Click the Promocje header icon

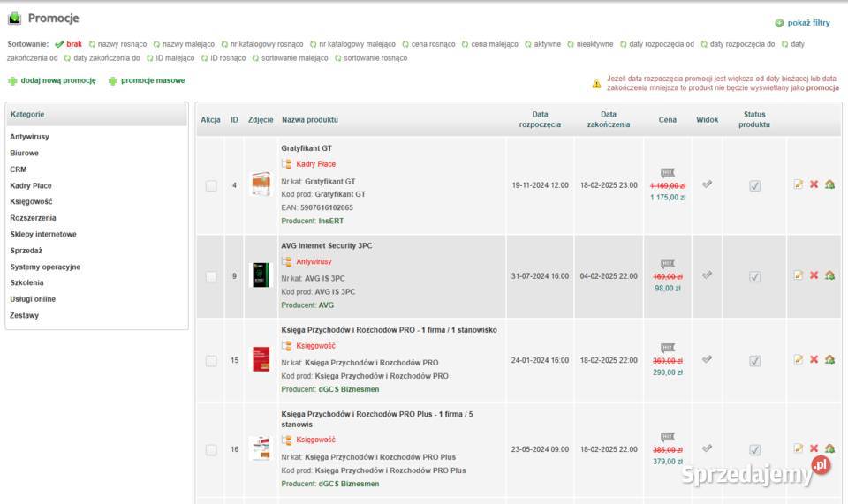click(15, 19)
